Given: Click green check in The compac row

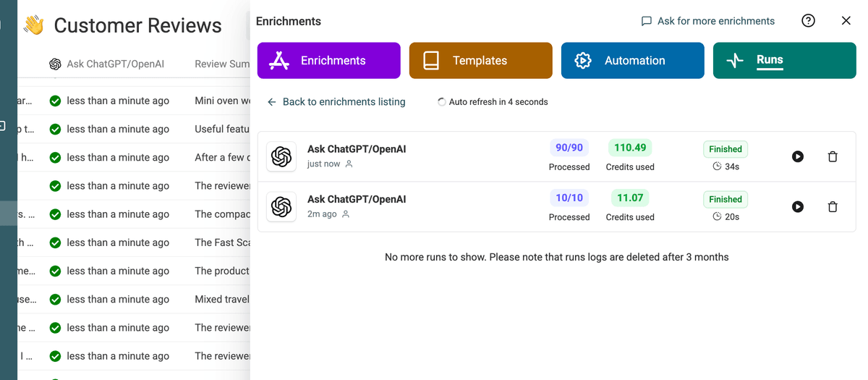Looking at the screenshot, I should 55,214.
